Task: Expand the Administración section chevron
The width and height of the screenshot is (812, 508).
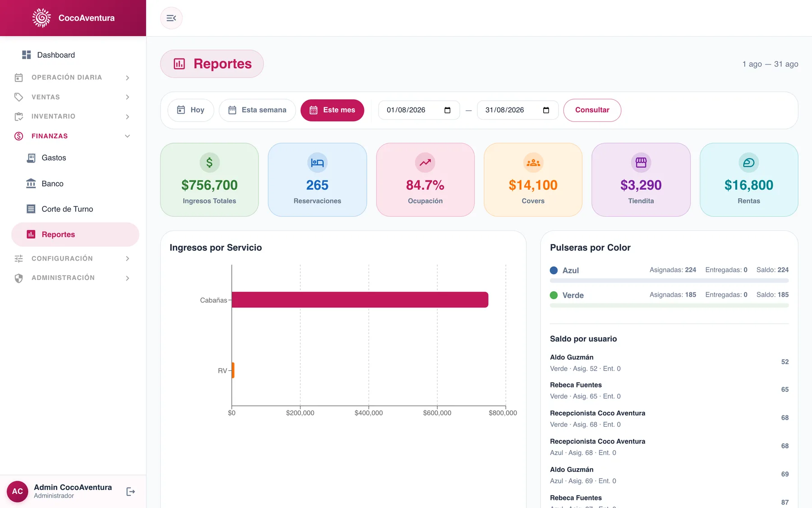Action: point(128,278)
